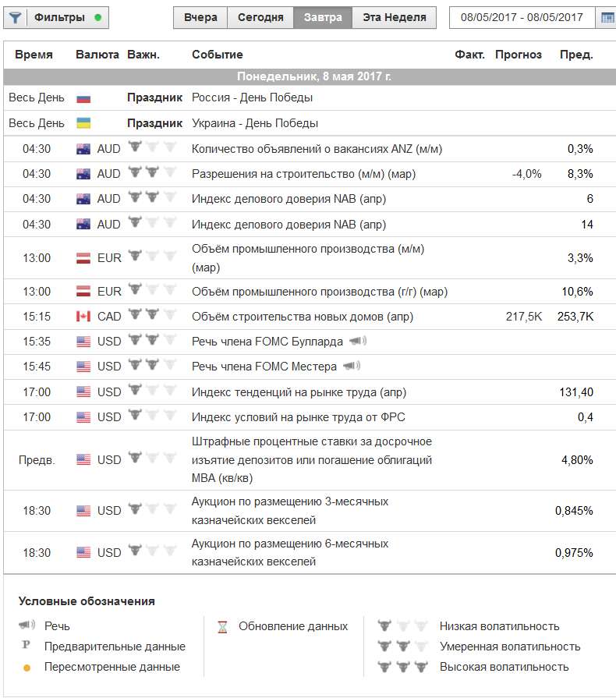
Task: Click the Высокая волатильность legend bulls
Action: pos(402,667)
